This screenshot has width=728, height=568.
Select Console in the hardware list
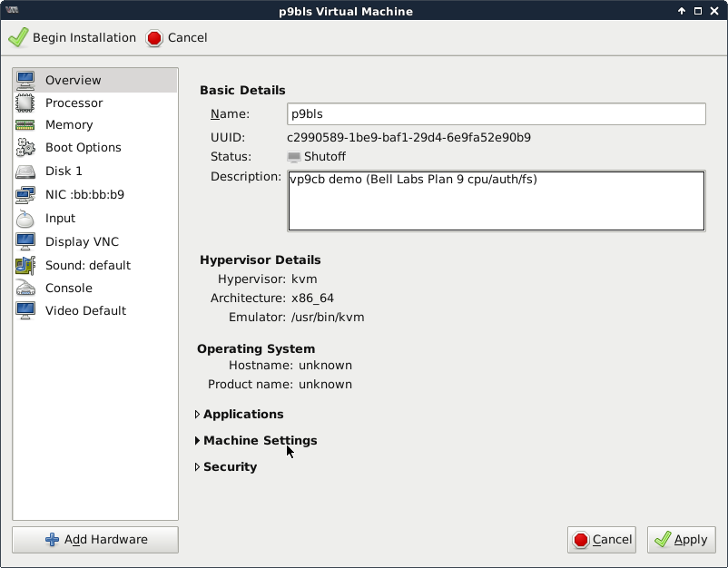coord(69,289)
